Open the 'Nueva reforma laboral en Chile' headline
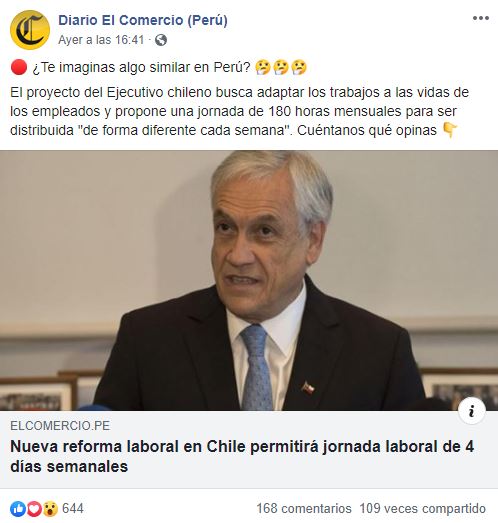Screen dimensions: 498x523 (x=242, y=456)
